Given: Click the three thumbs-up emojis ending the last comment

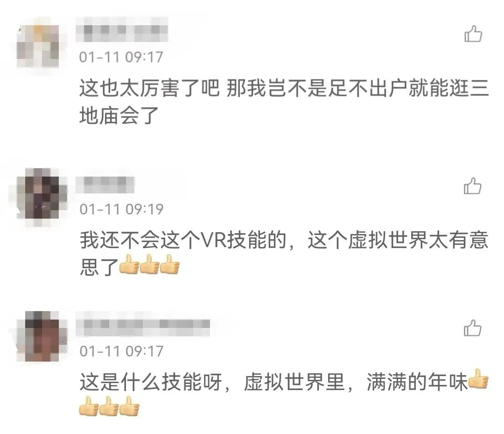Looking at the screenshot, I should click(x=109, y=406).
